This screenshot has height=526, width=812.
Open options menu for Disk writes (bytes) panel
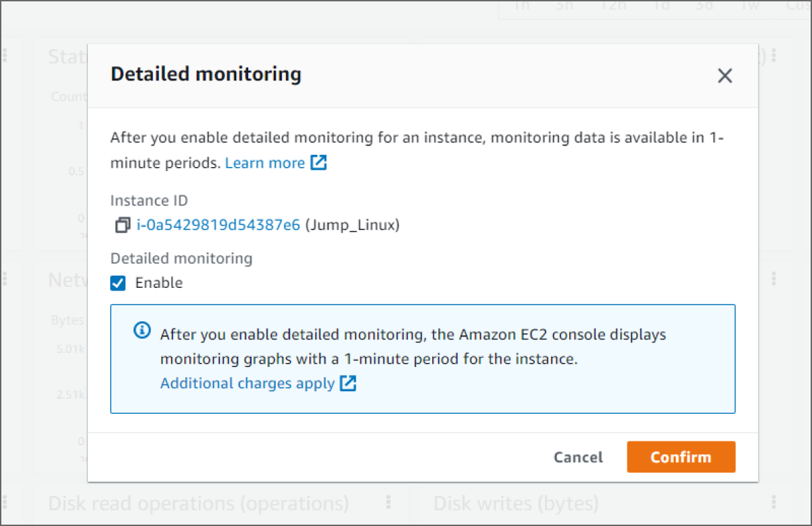click(x=774, y=503)
